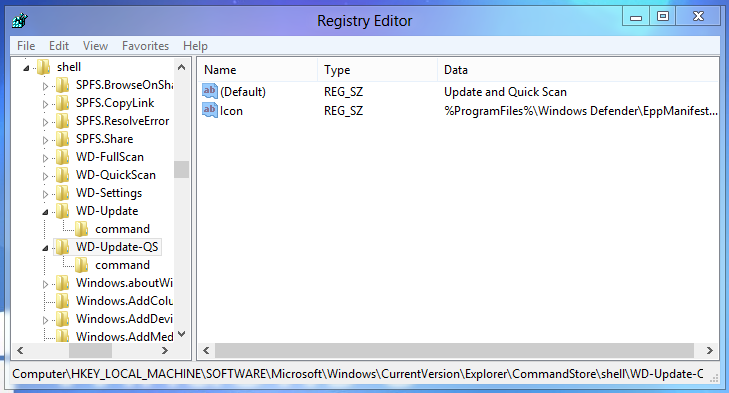Click tree pane scroll left arrow

[x=20, y=351]
